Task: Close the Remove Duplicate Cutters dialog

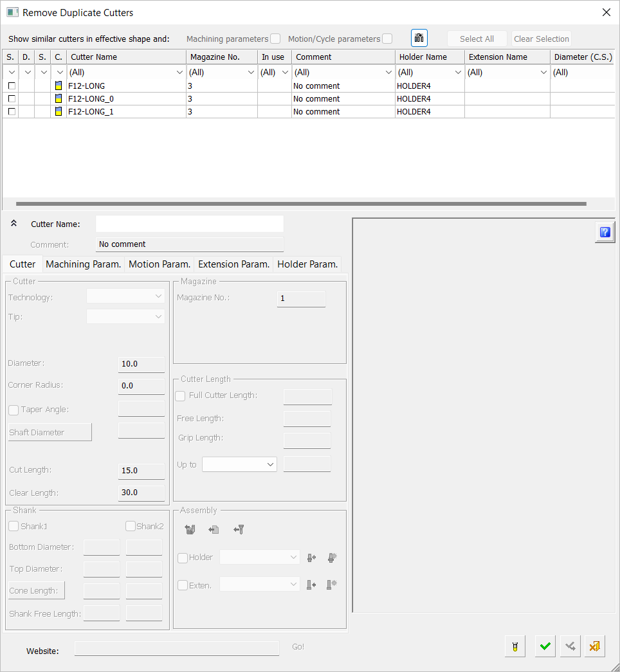Action: pos(606,12)
